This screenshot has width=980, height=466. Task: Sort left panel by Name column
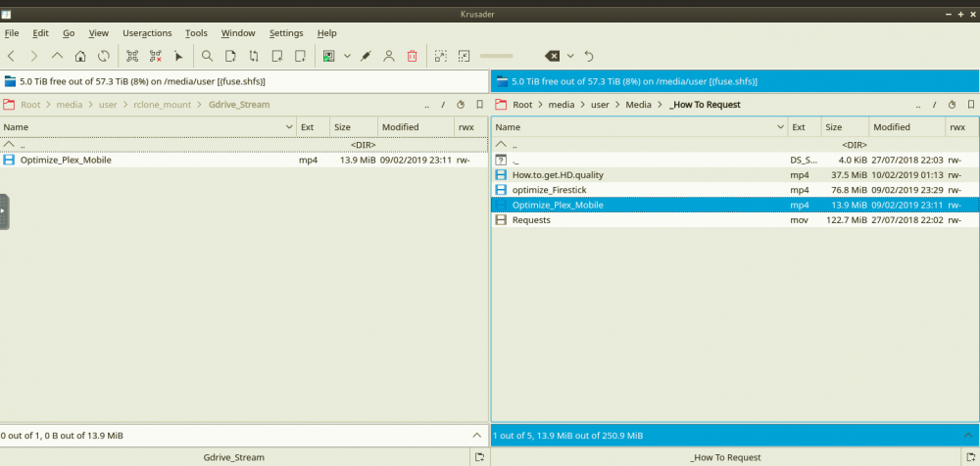(x=148, y=127)
